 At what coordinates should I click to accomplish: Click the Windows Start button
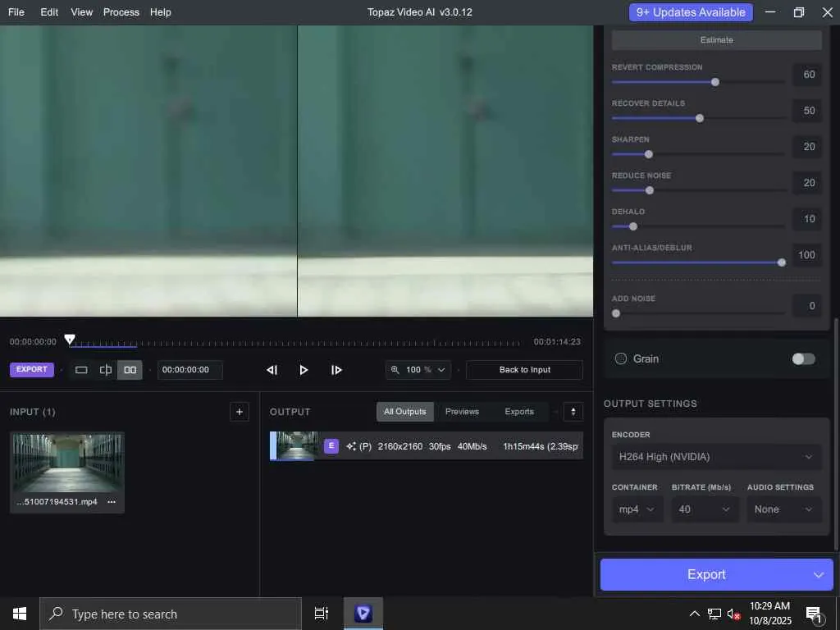point(20,614)
